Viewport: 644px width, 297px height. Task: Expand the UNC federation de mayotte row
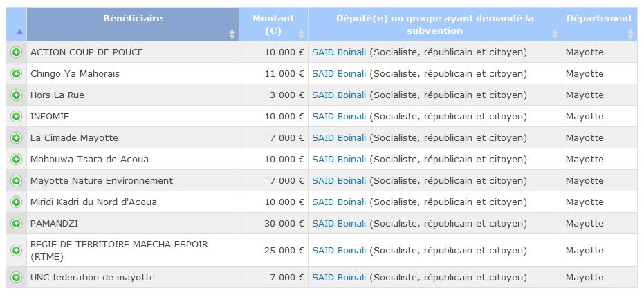pyautogui.click(x=16, y=278)
